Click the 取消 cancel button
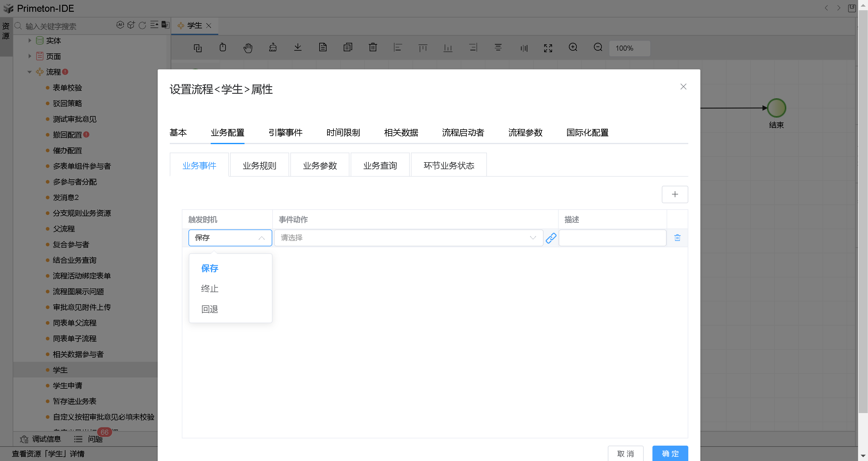The image size is (868, 461). point(625,453)
